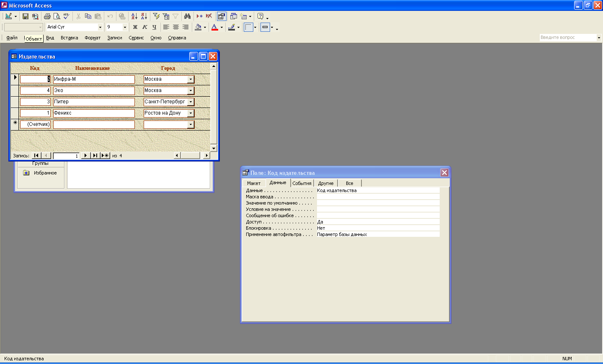Image resolution: width=603 pixels, height=364 pixels.
Task: Click the Print icon
Action: point(47,16)
